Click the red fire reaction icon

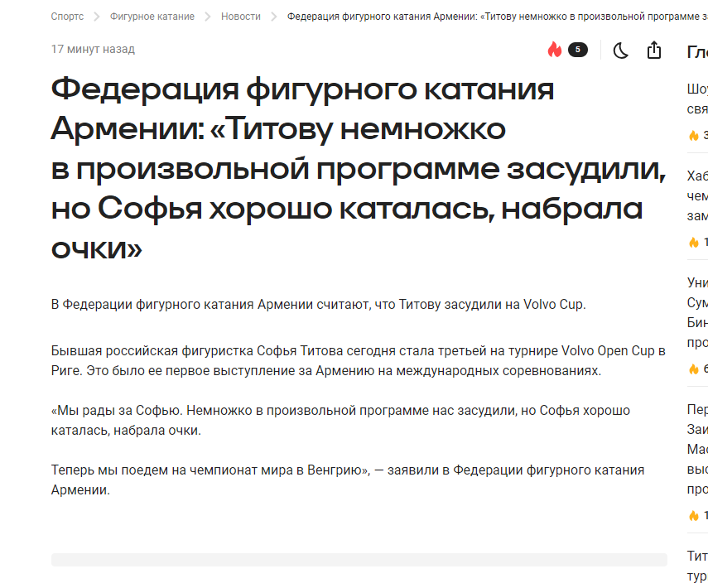tap(555, 50)
